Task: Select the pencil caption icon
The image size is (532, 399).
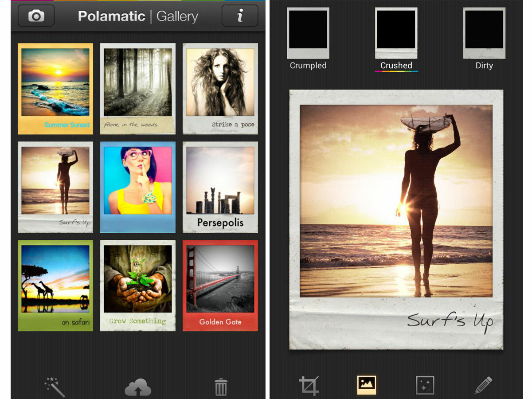Action: tap(483, 385)
